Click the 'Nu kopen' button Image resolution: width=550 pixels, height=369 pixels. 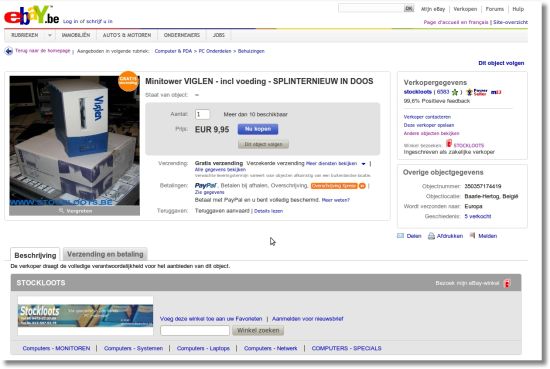point(258,129)
